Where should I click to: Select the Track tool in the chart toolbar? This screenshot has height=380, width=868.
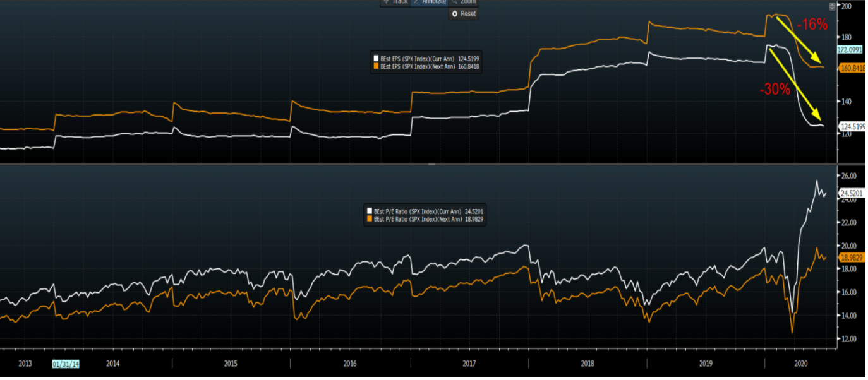[x=395, y=2]
